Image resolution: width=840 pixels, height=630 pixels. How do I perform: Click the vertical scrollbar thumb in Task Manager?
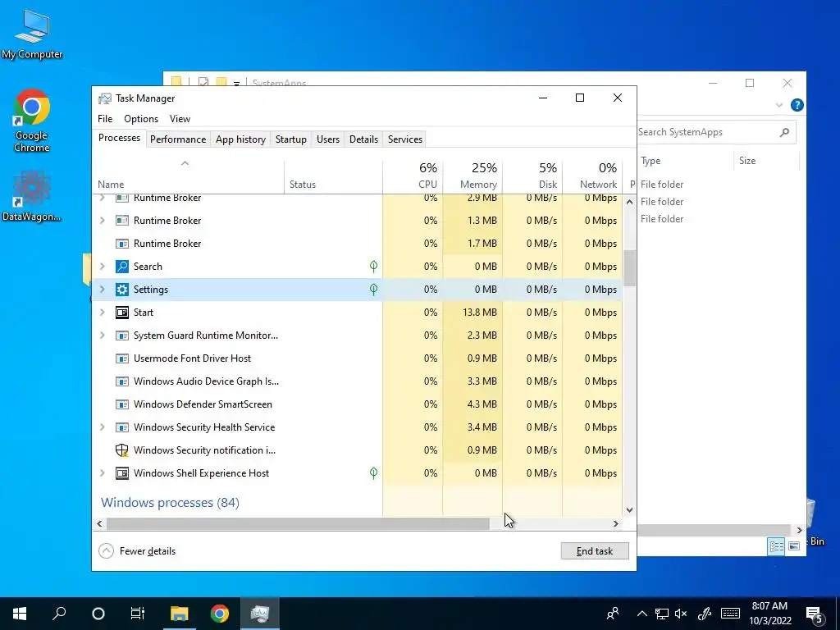click(630, 268)
